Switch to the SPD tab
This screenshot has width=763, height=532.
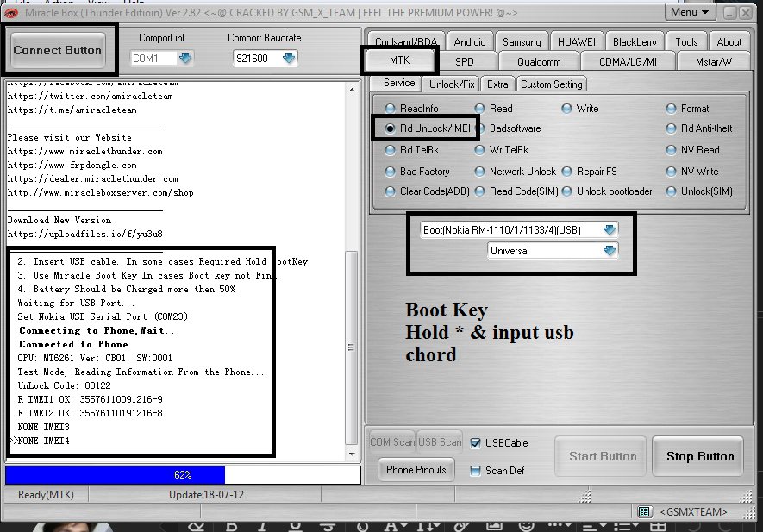tap(464, 62)
